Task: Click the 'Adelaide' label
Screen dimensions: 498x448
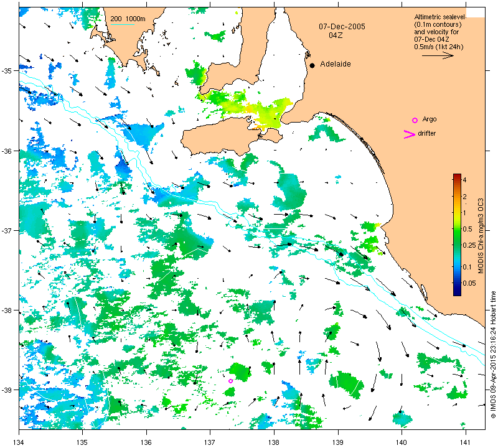Action: 336,64
